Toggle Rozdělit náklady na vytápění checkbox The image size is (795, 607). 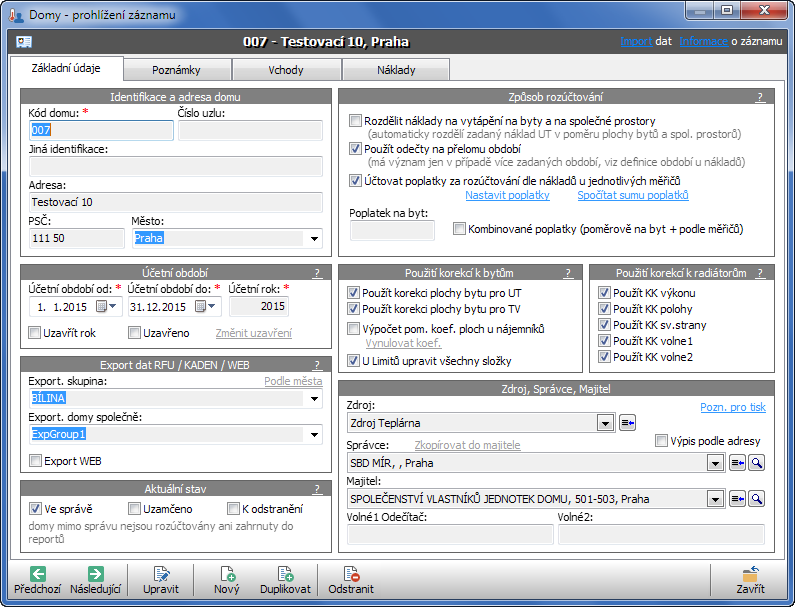coord(355,121)
